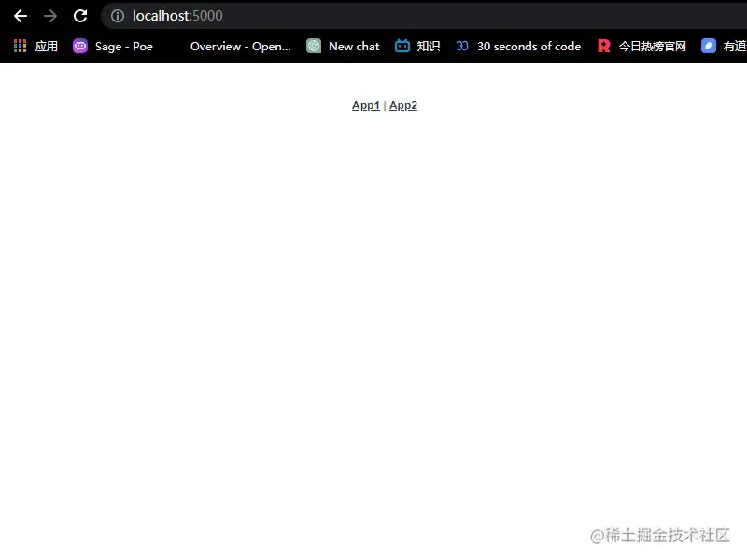Open the 应用 bookmark label

(46, 46)
